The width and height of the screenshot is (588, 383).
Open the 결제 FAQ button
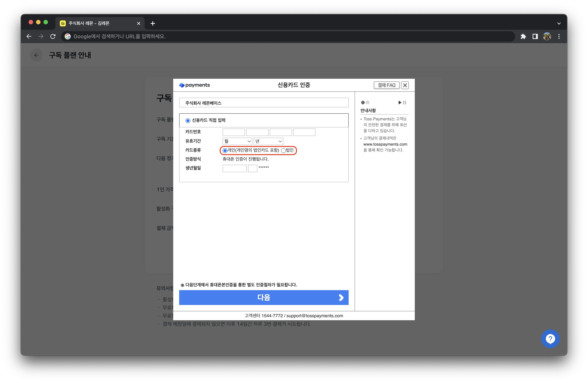click(386, 85)
